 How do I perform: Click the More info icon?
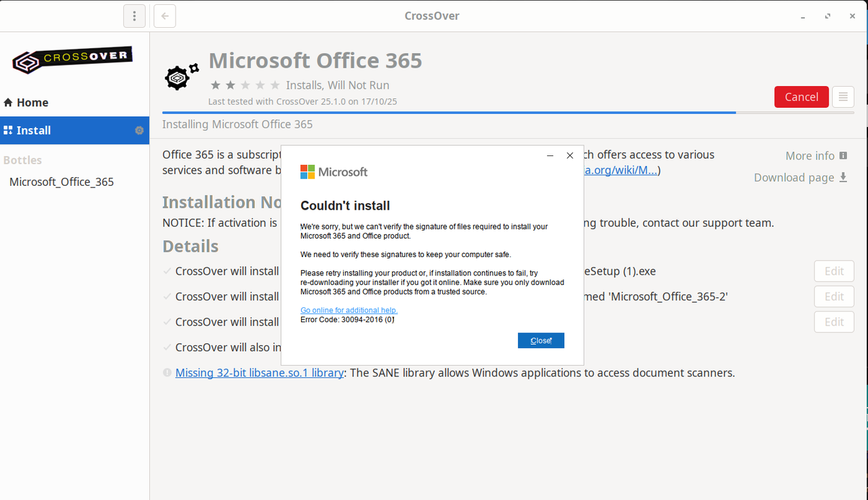pos(844,155)
